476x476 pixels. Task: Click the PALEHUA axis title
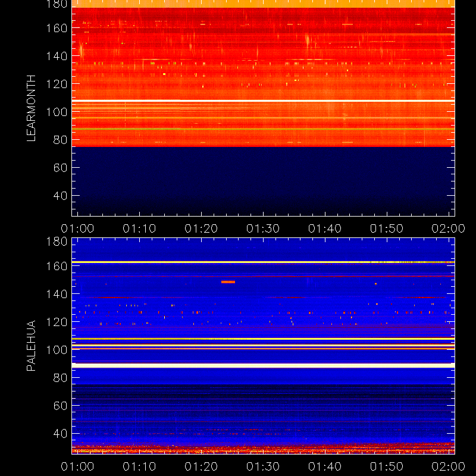click(32, 346)
